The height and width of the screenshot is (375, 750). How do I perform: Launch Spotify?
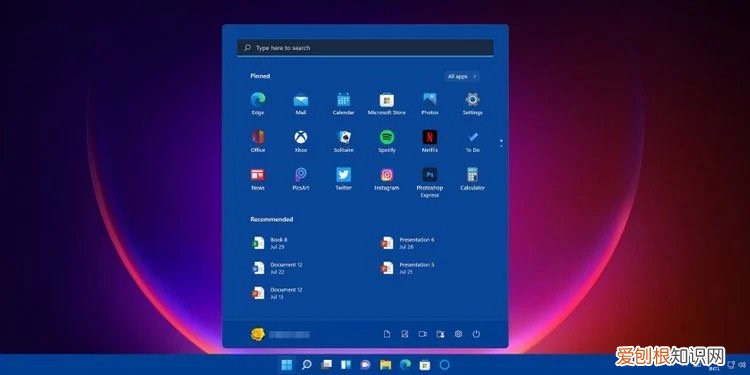[x=386, y=141]
